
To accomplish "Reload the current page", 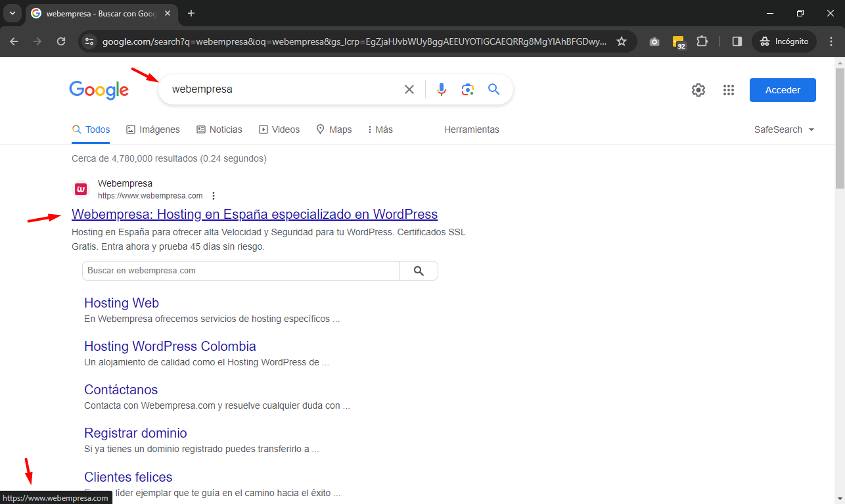I will click(61, 41).
